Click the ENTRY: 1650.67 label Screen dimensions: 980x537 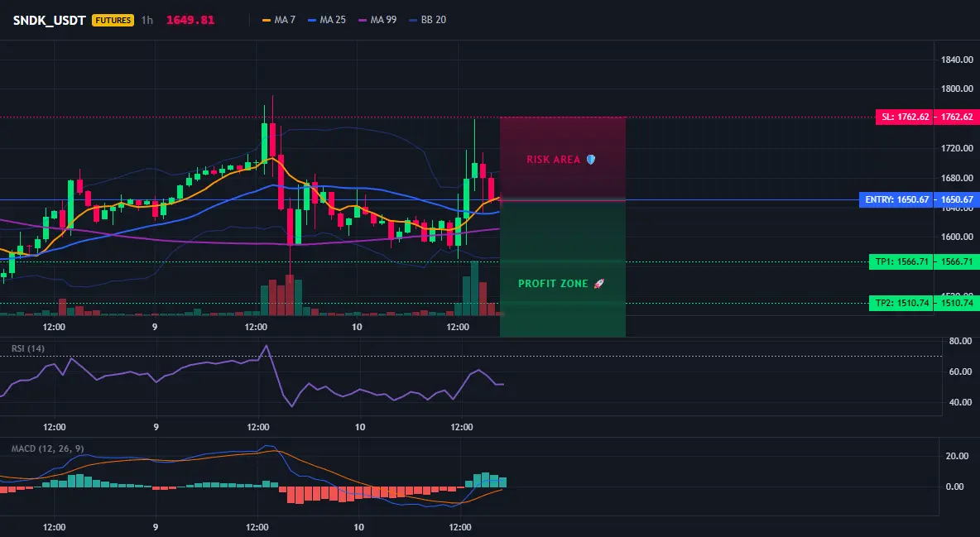coord(896,200)
